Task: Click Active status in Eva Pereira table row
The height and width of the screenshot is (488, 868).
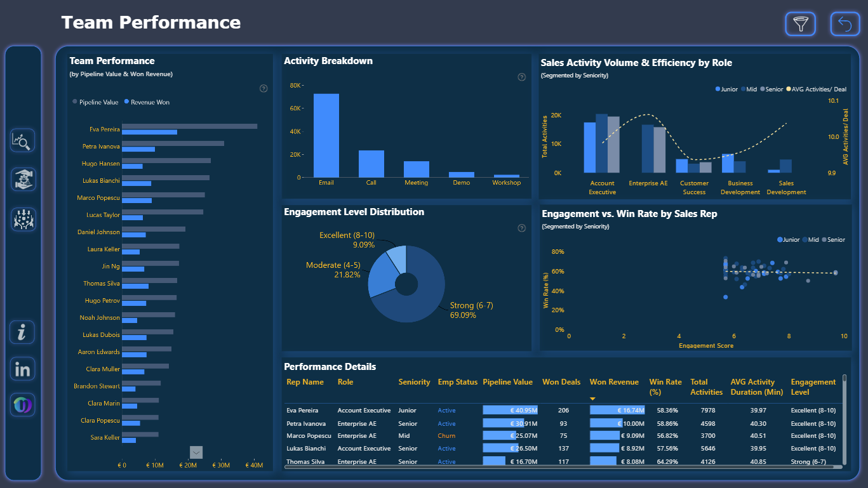Action: click(x=446, y=411)
